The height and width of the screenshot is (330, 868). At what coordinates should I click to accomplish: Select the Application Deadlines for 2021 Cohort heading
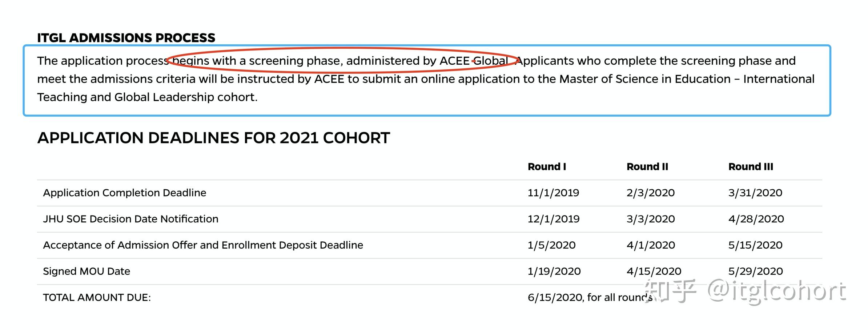[x=213, y=138]
